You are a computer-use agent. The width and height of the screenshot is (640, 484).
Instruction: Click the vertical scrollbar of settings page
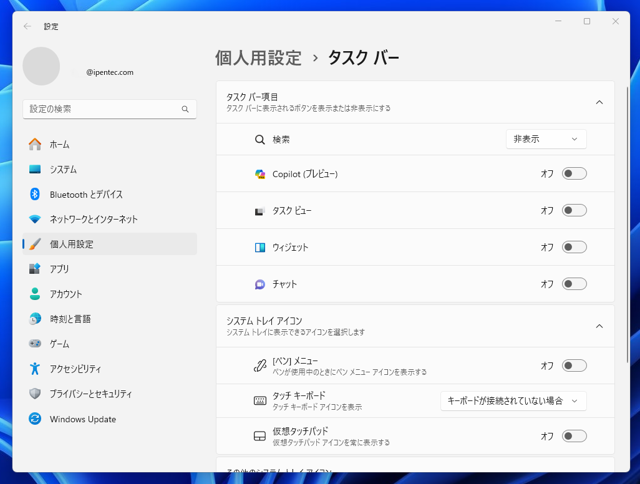(627, 224)
